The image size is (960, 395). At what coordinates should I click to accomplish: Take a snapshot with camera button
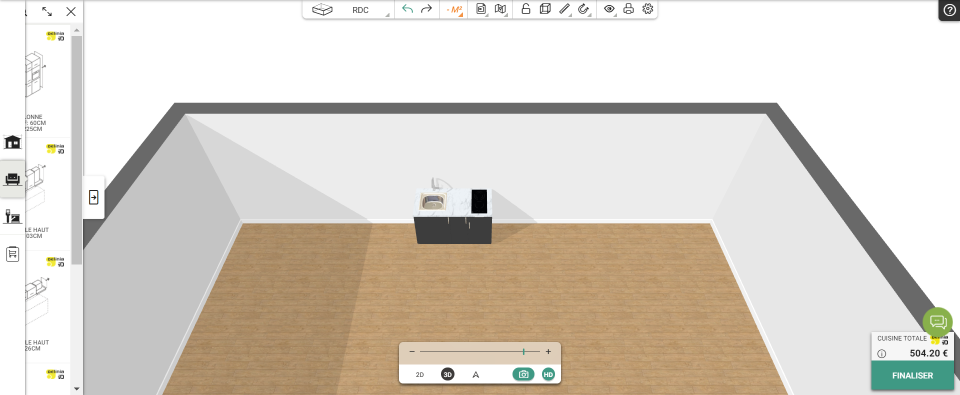523,374
